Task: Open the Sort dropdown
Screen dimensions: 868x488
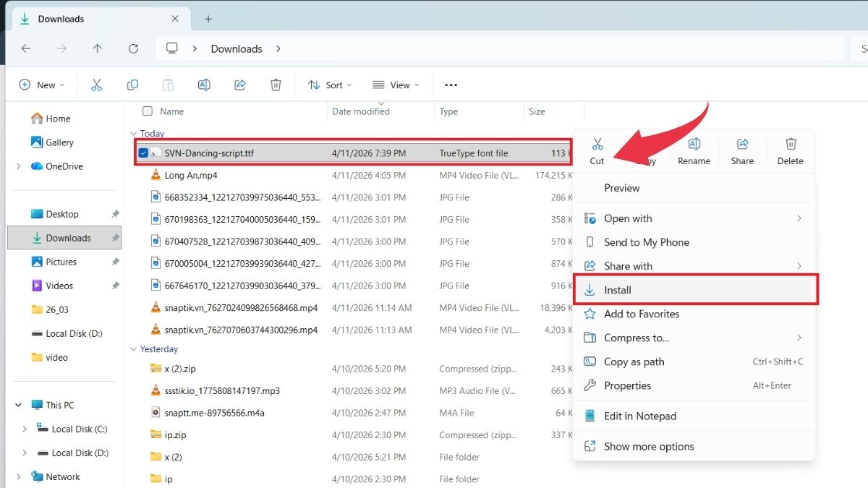Action: tap(330, 85)
